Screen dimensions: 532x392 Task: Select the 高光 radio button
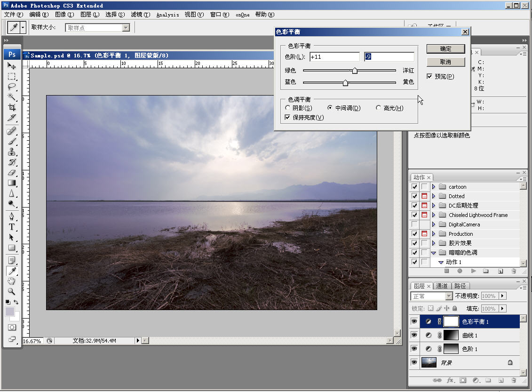click(378, 108)
